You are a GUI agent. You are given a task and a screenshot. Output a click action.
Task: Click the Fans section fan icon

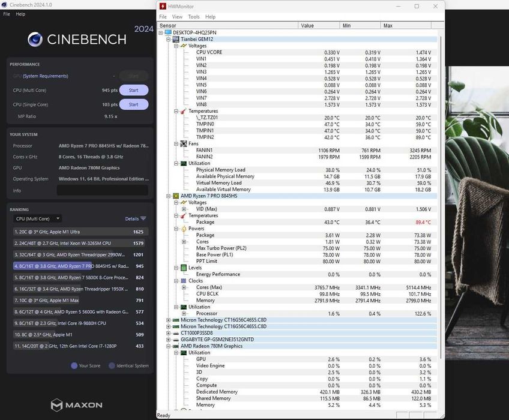184,144
